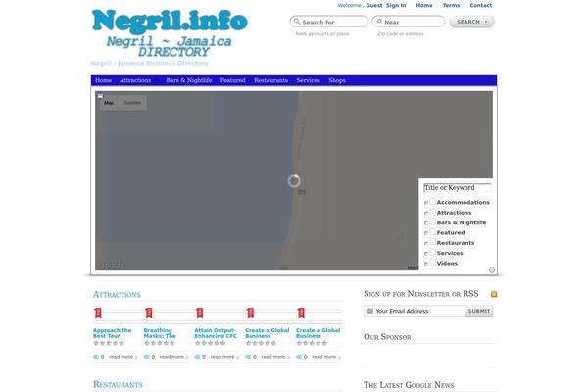588x392 pixels.
Task: Click the top Home link beside Sign In
Action: (424, 5)
